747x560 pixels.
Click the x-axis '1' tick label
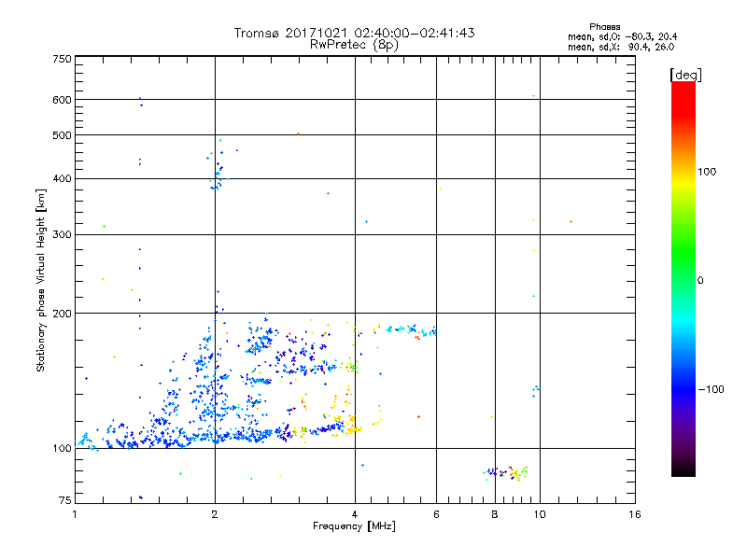[75, 514]
